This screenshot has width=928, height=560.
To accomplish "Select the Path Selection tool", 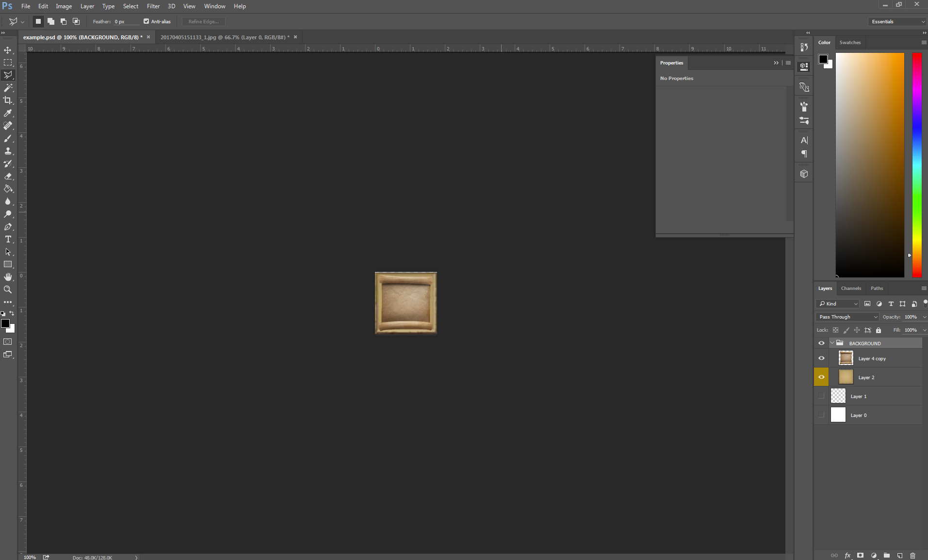I will 8,252.
